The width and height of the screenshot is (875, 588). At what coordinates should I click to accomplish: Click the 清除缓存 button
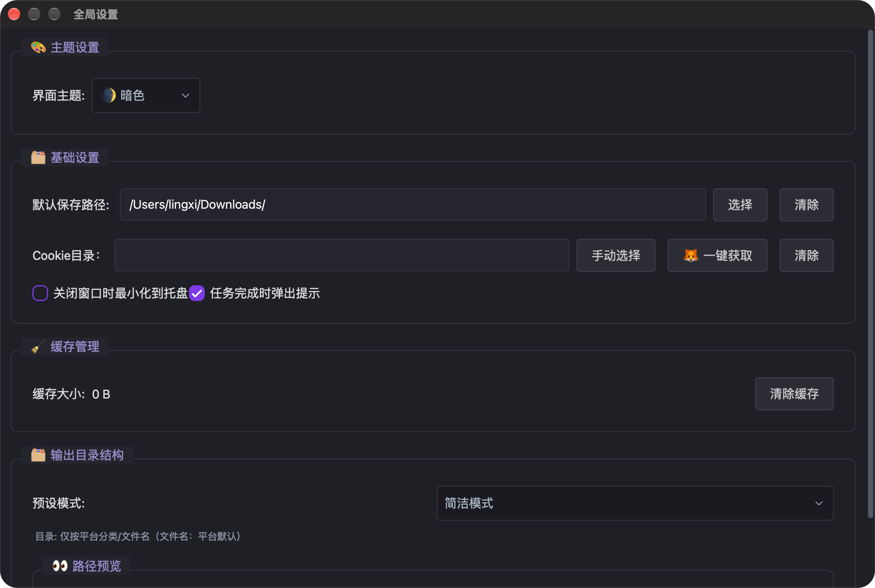tap(794, 394)
